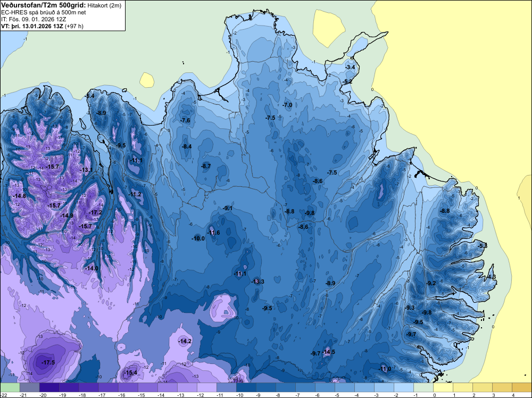Click the -5.4 temperature label
Screen dimensions: 532x398
(89, 96)
